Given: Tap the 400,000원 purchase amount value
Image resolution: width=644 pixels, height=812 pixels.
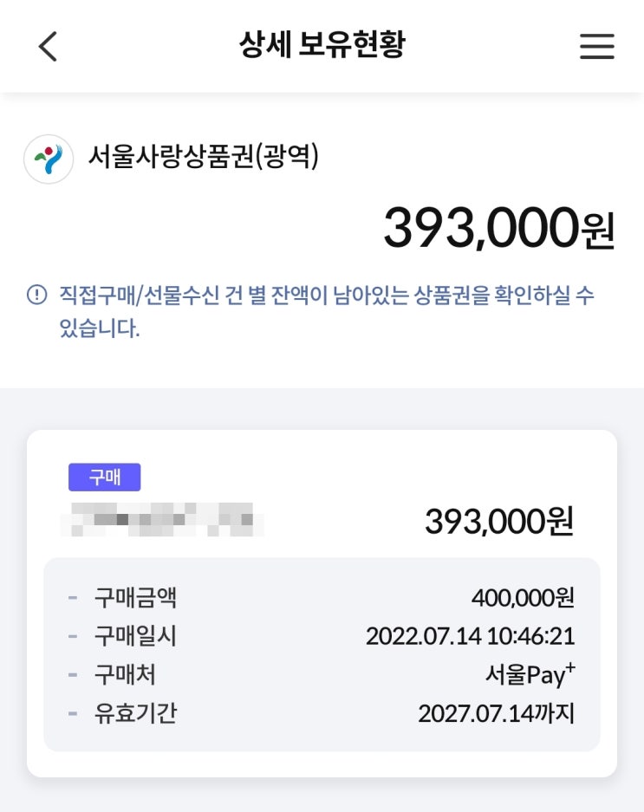Looking at the screenshot, I should tap(523, 597).
